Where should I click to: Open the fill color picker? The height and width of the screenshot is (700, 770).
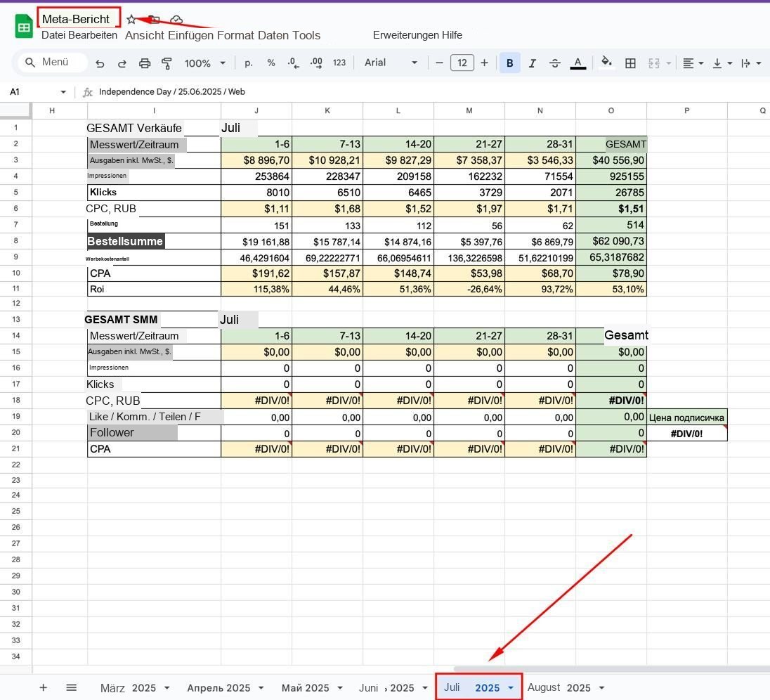coord(606,63)
